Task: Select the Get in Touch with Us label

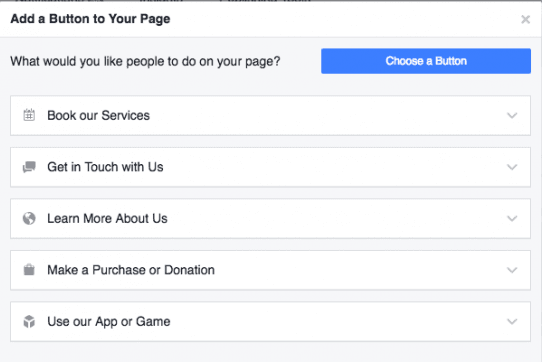Action: (105, 167)
